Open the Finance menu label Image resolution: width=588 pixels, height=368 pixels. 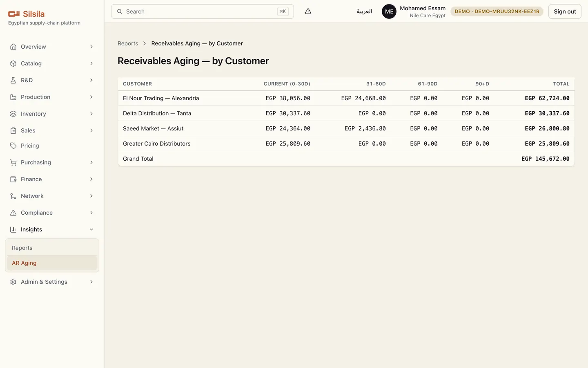click(31, 179)
